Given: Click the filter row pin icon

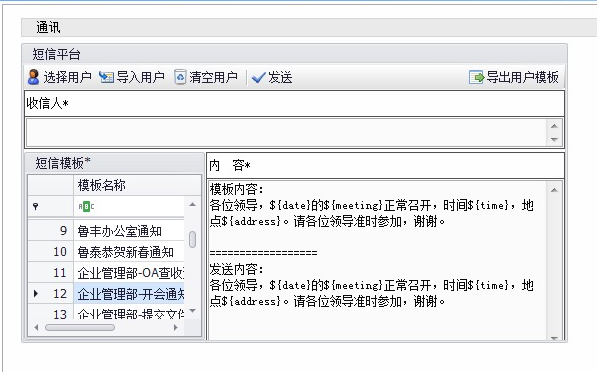Looking at the screenshot, I should (35, 207).
